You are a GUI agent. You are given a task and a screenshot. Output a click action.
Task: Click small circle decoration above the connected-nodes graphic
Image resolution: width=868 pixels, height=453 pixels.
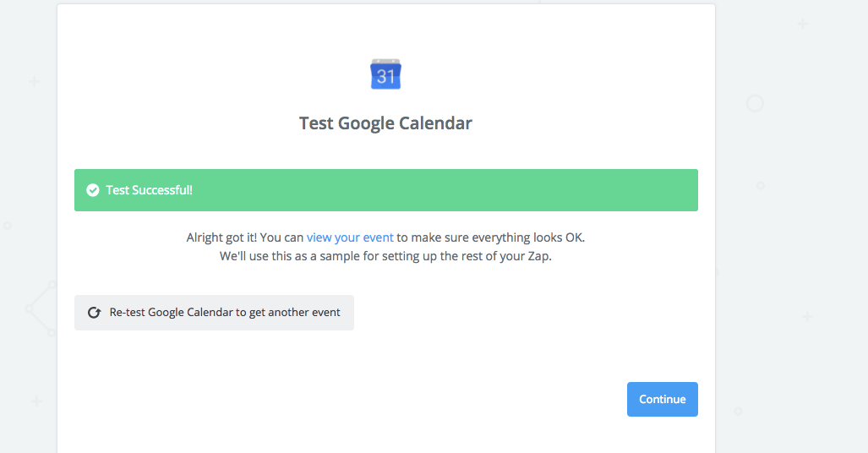click(x=8, y=226)
